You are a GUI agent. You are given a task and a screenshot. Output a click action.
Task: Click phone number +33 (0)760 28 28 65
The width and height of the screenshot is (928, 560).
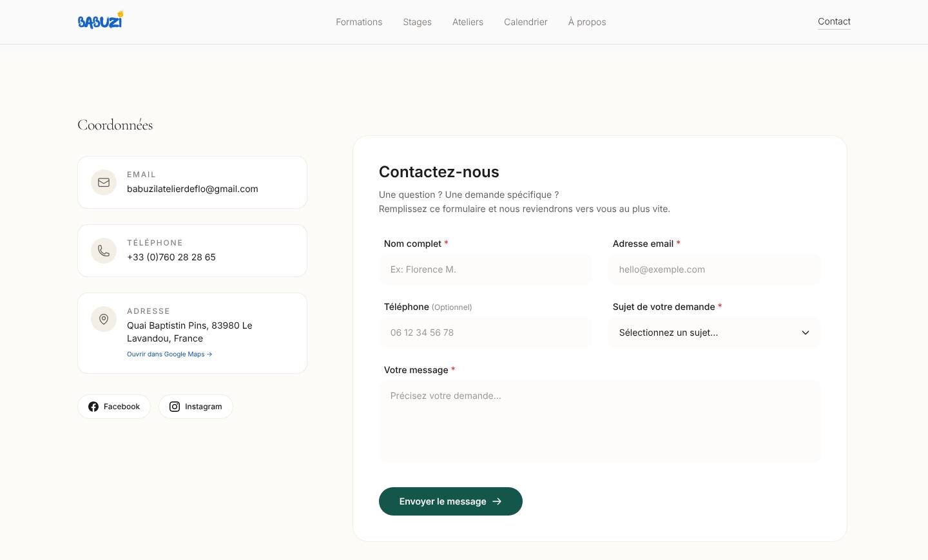[171, 257]
